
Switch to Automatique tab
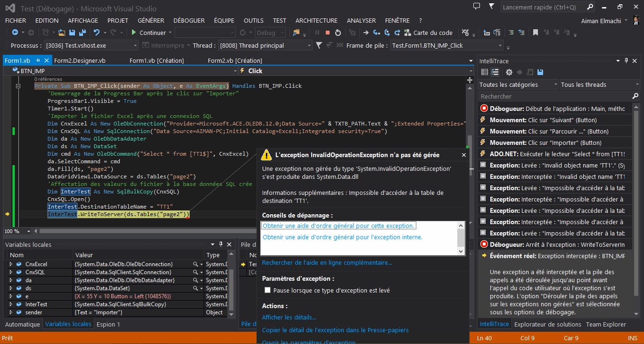[x=23, y=324]
